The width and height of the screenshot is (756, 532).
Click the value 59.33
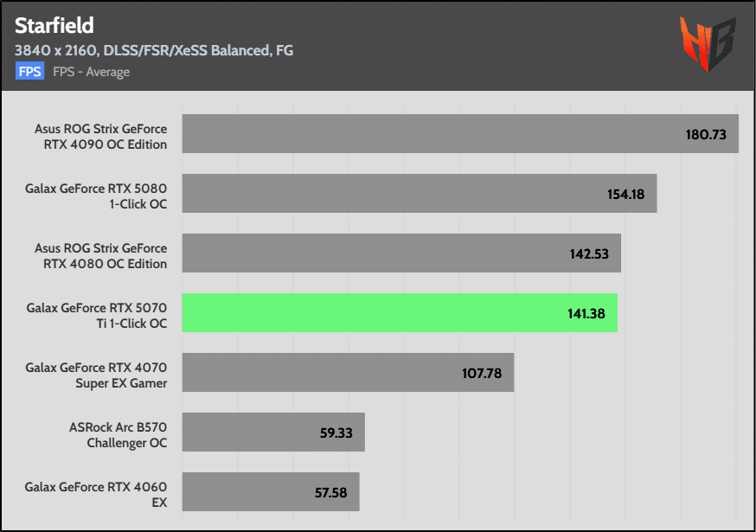(336, 433)
